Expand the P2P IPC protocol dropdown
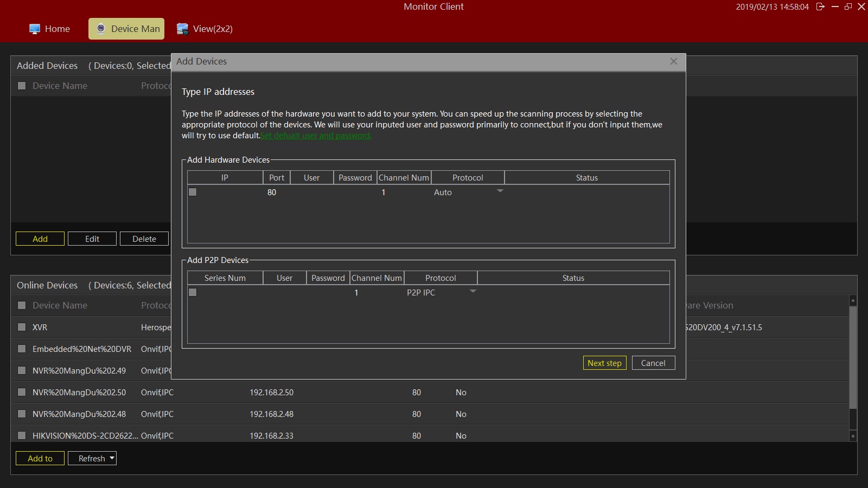868x488 pixels. pyautogui.click(x=473, y=292)
